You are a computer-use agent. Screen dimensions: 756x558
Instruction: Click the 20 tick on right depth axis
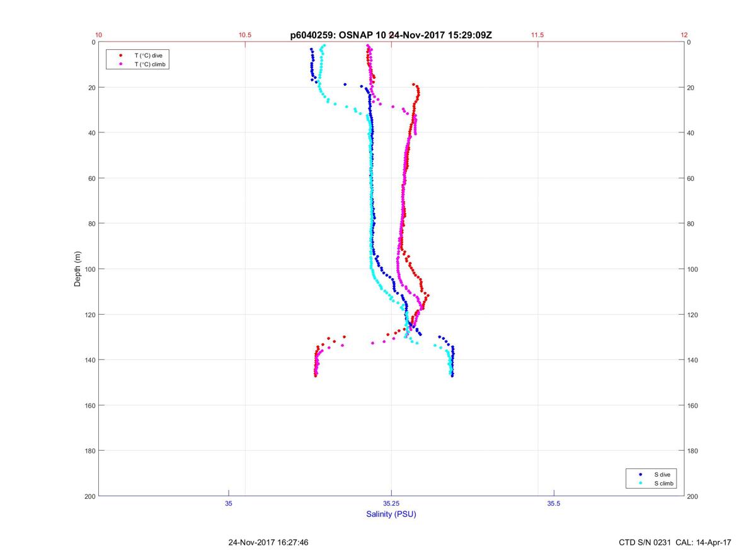[x=692, y=88]
